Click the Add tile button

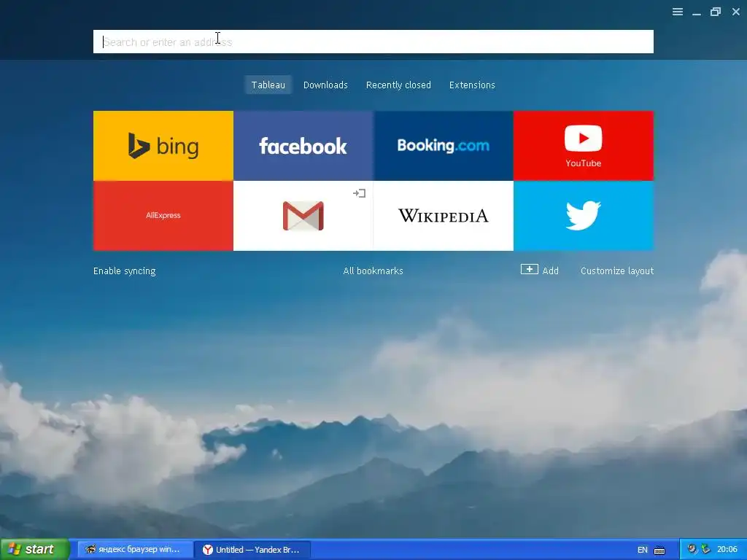(539, 270)
